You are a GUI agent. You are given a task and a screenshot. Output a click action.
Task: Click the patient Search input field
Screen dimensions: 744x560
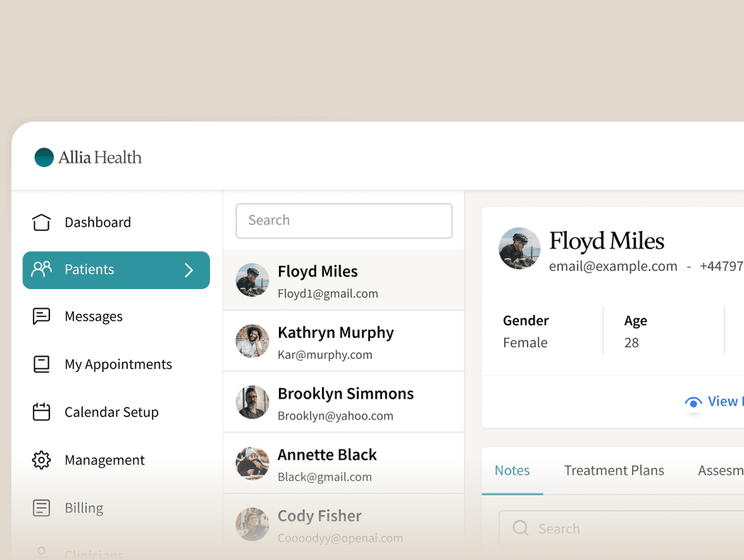[343, 220]
